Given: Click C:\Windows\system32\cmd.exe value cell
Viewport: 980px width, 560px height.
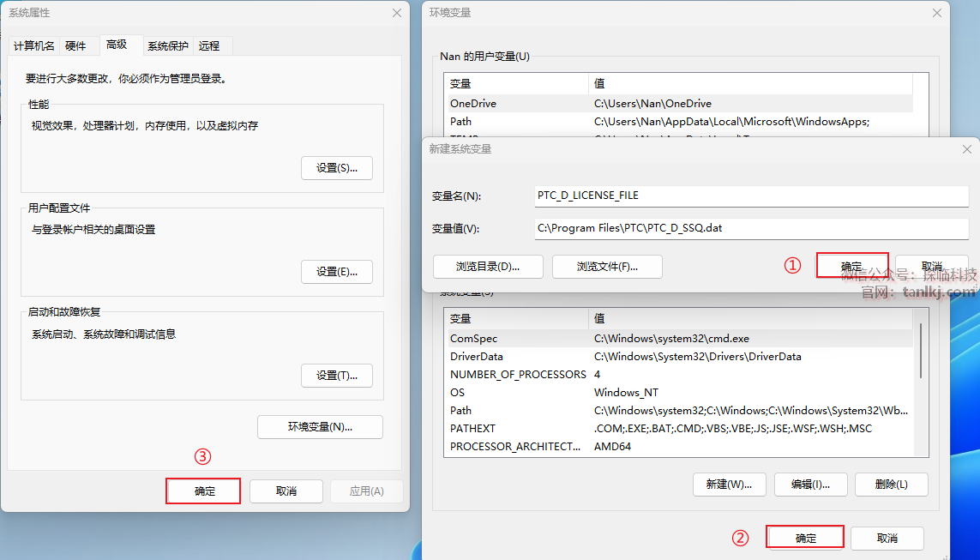Looking at the screenshot, I should pyautogui.click(x=672, y=339).
